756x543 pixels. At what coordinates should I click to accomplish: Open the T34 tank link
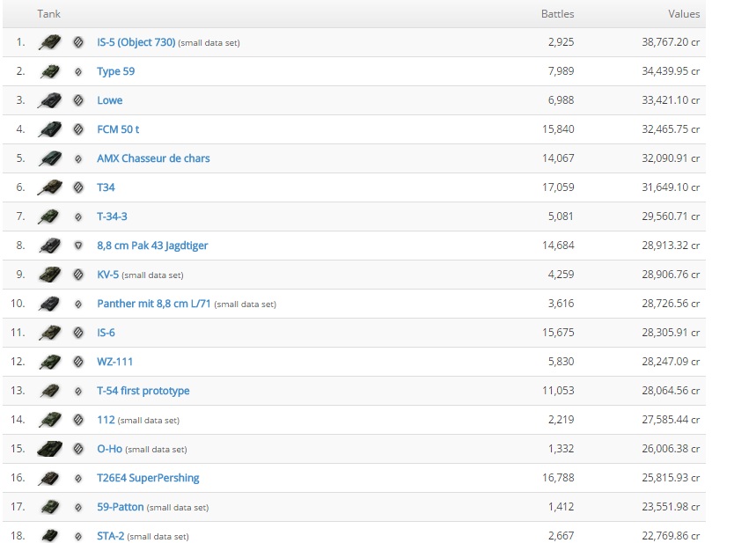[106, 187]
